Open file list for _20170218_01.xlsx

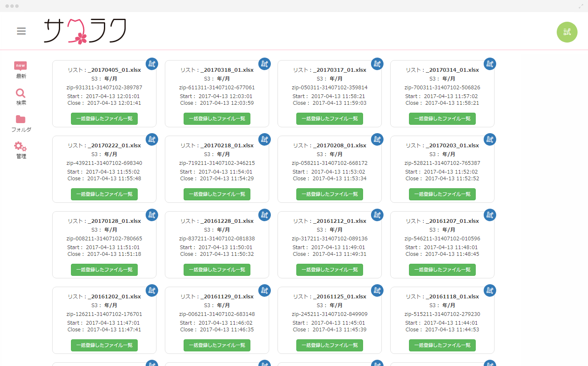217,194
